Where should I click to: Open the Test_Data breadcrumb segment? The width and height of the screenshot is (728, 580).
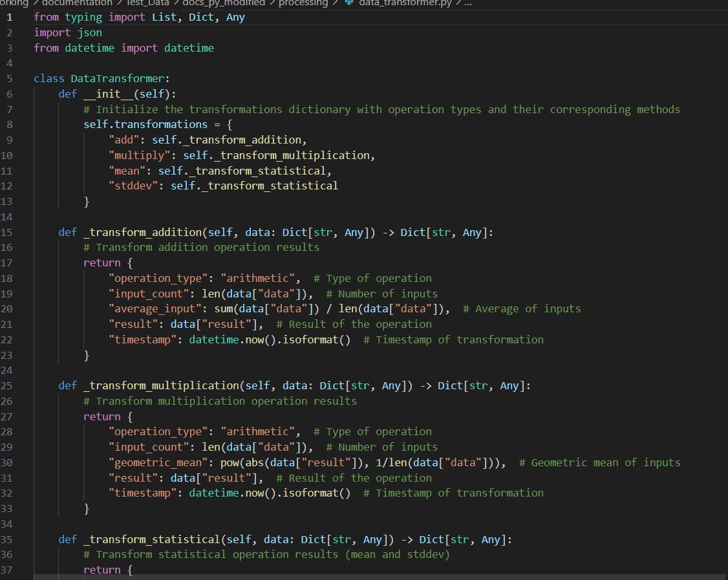tap(147, 3)
